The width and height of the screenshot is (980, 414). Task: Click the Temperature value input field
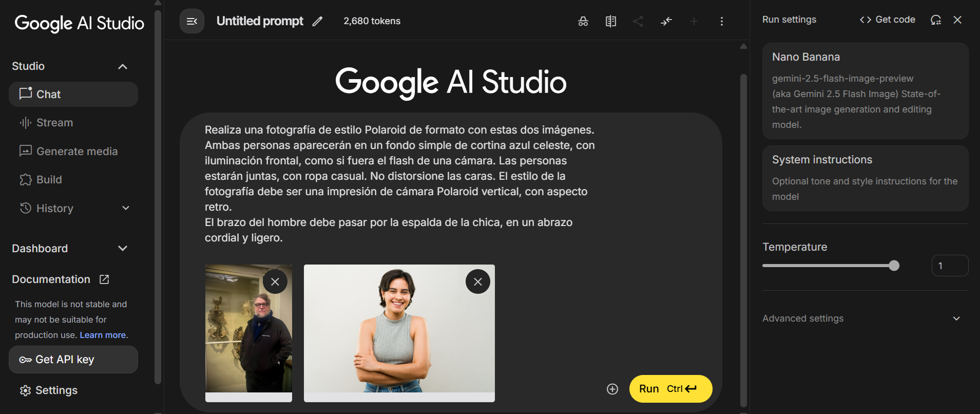(x=950, y=266)
